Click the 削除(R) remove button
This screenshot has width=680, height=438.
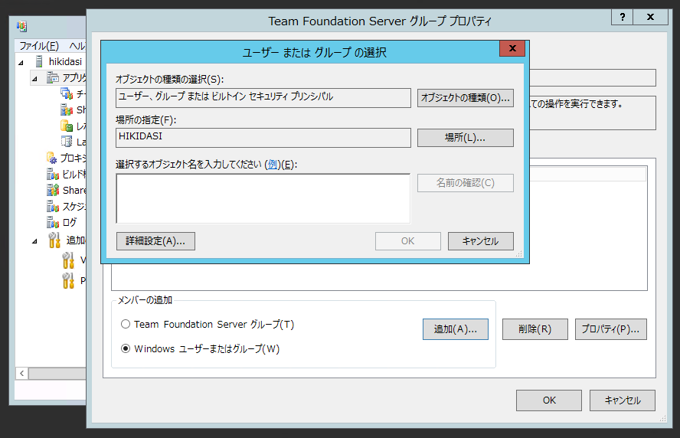point(535,329)
